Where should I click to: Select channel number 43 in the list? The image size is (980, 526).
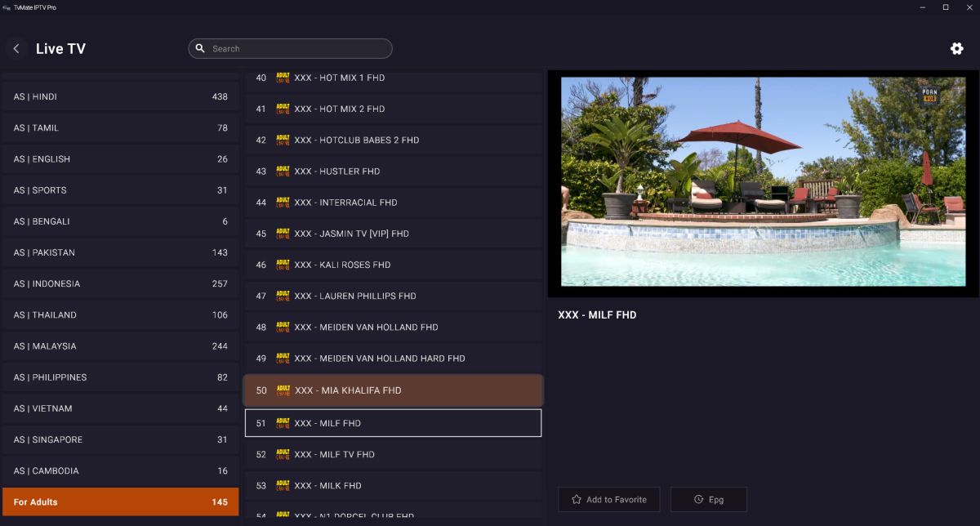[x=393, y=172]
